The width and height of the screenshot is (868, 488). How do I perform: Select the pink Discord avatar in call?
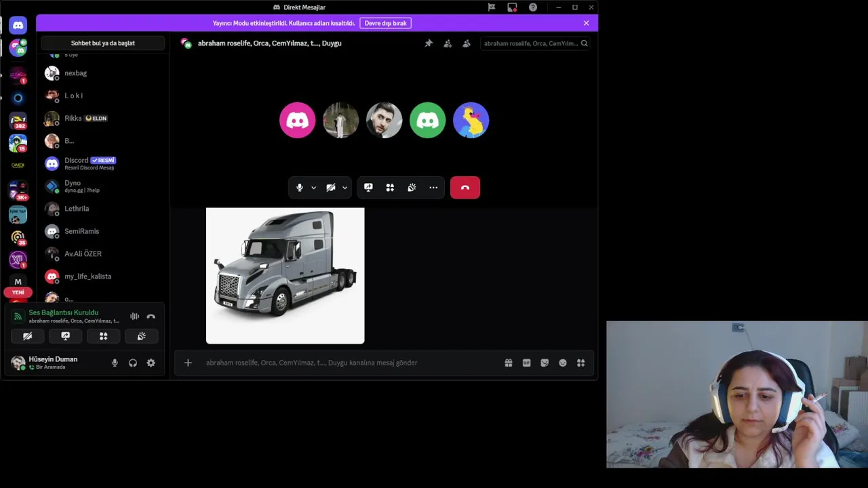point(297,121)
